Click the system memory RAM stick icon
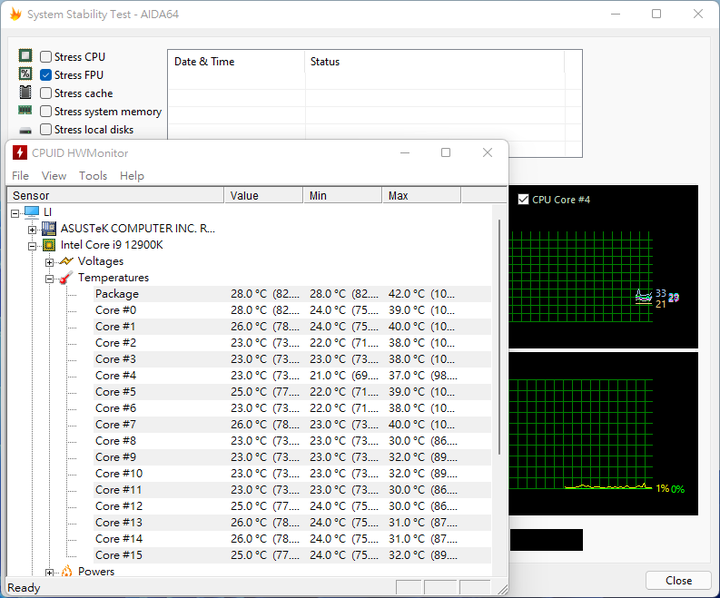The image size is (720, 598). tap(25, 110)
